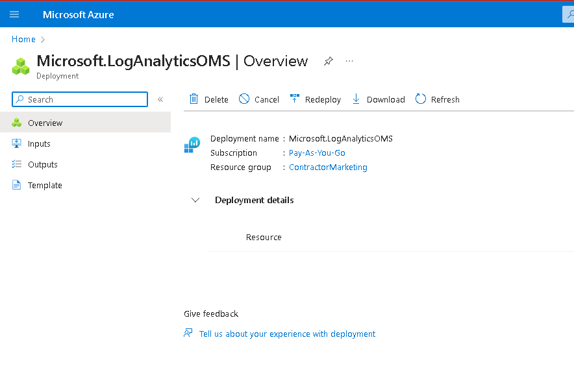
Task: Go to the Home breadcrumb
Action: coord(23,39)
